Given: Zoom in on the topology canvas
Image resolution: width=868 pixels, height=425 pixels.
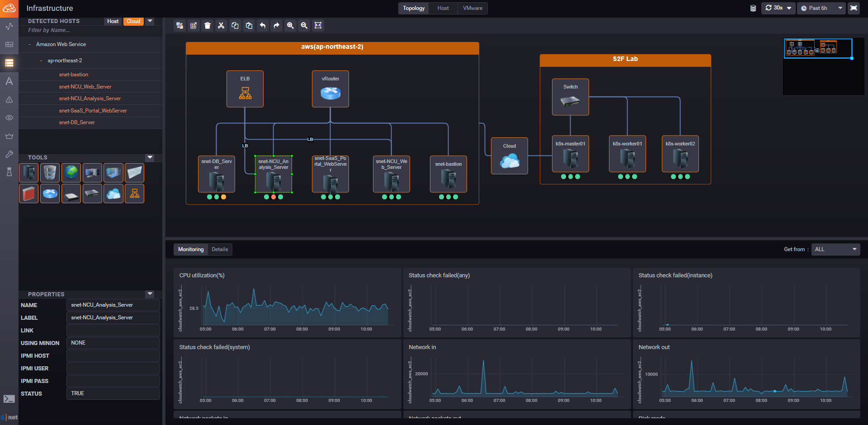Looking at the screenshot, I should [x=290, y=26].
